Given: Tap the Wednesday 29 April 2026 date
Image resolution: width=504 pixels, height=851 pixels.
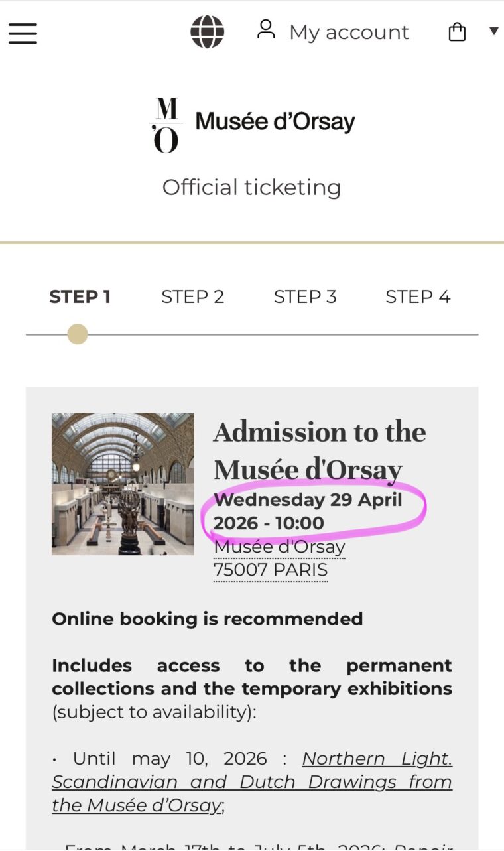Looking at the screenshot, I should [x=308, y=511].
